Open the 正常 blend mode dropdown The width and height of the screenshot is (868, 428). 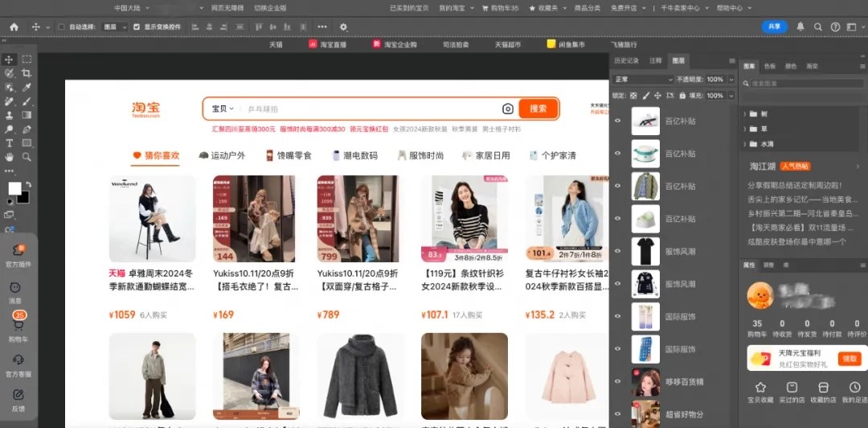coord(642,80)
